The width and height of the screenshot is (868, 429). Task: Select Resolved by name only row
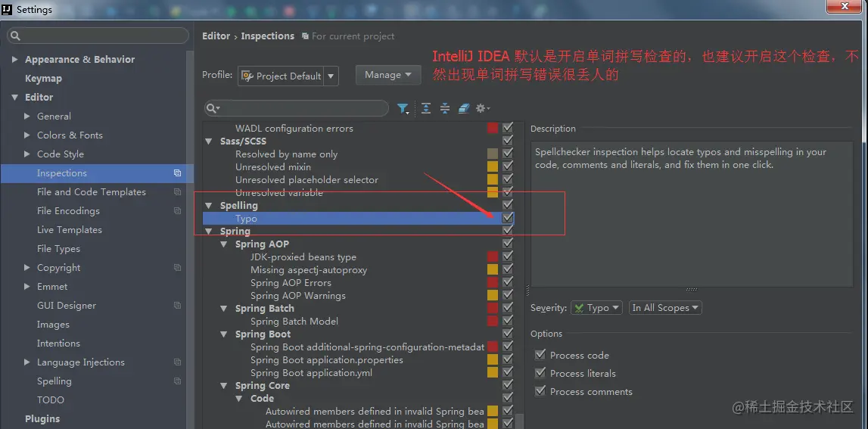point(286,154)
